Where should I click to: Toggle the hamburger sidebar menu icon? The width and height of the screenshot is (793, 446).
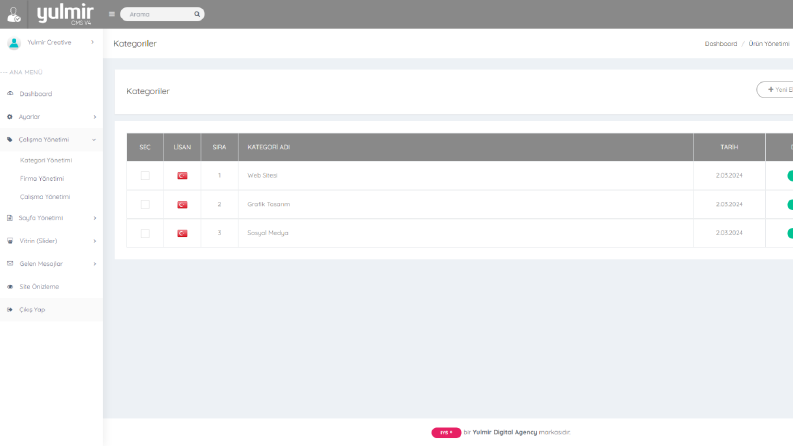pyautogui.click(x=112, y=14)
